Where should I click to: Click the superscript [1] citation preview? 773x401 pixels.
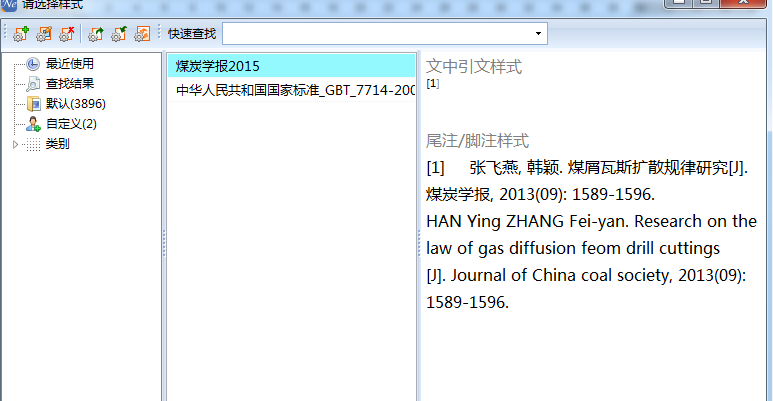(x=433, y=83)
